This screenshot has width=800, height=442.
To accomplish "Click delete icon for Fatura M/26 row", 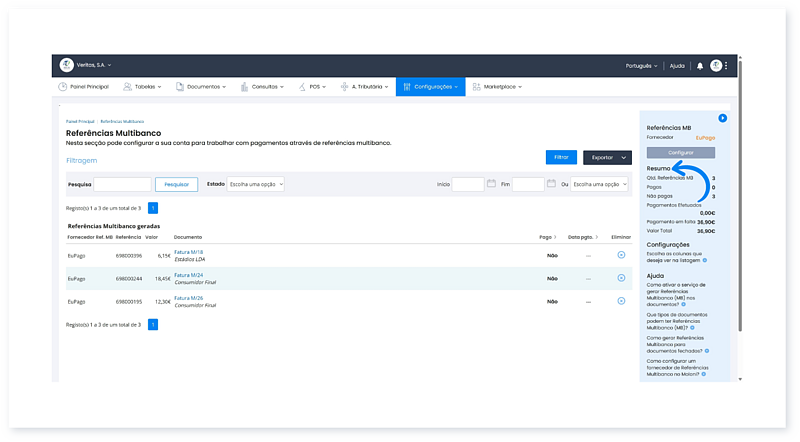I will click(621, 301).
